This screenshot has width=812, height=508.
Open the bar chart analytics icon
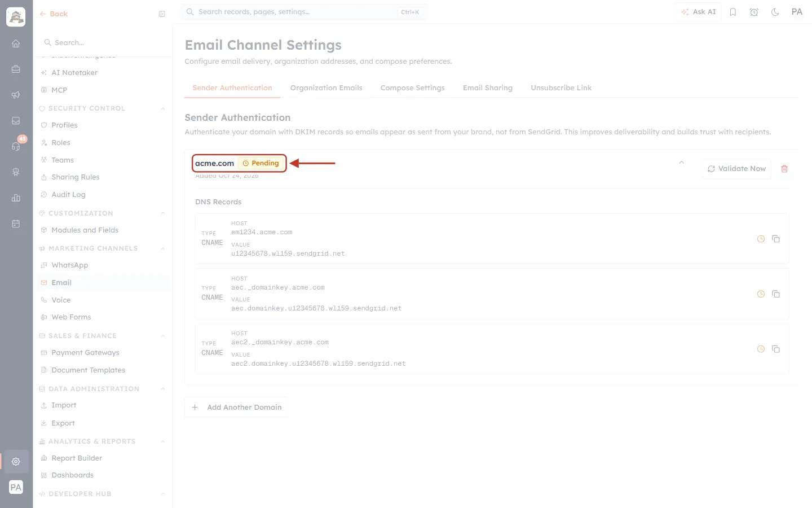pos(16,198)
